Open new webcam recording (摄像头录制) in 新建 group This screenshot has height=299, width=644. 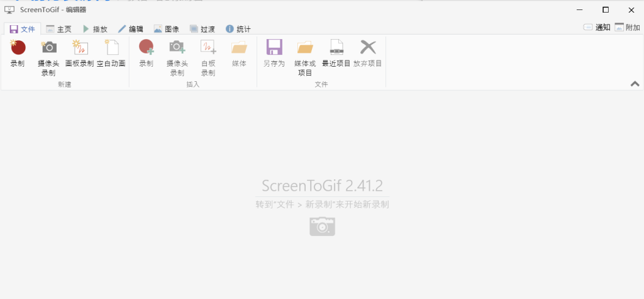(x=48, y=58)
